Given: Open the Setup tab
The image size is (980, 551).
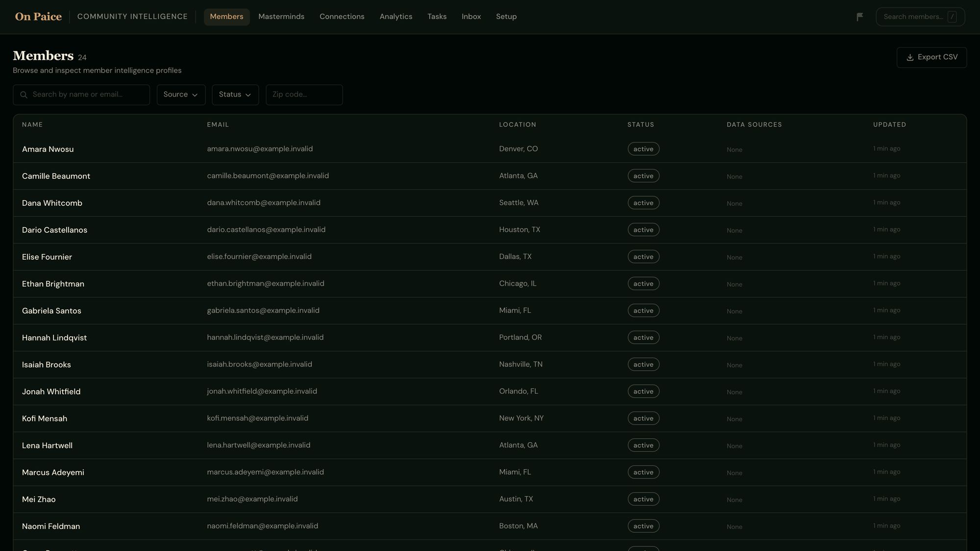Looking at the screenshot, I should (506, 17).
